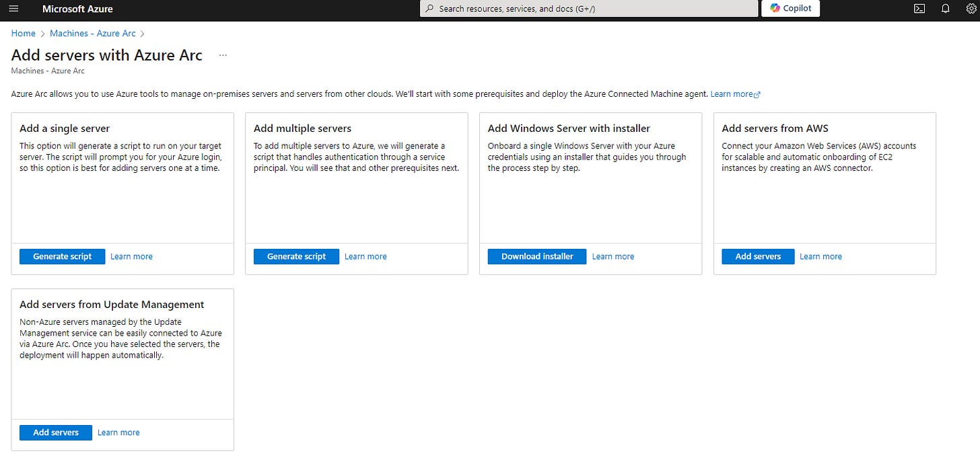
Task: Add servers from AWS
Action: point(757,256)
